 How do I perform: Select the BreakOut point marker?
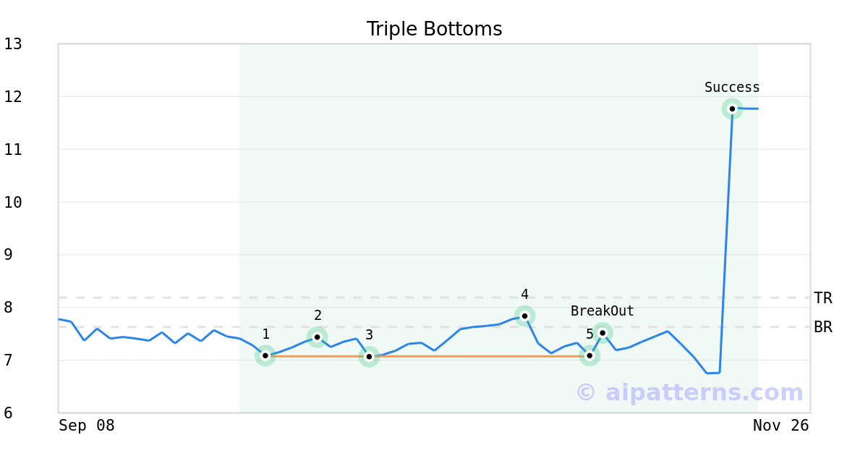tap(603, 333)
